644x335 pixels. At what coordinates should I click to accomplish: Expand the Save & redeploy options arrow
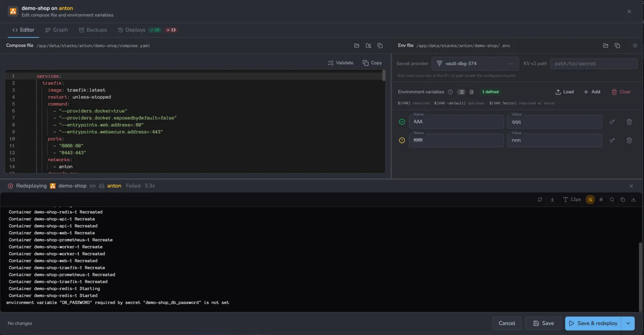628,323
